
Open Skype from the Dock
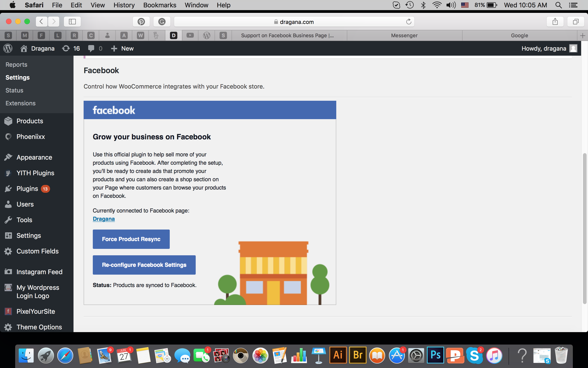[475, 356]
